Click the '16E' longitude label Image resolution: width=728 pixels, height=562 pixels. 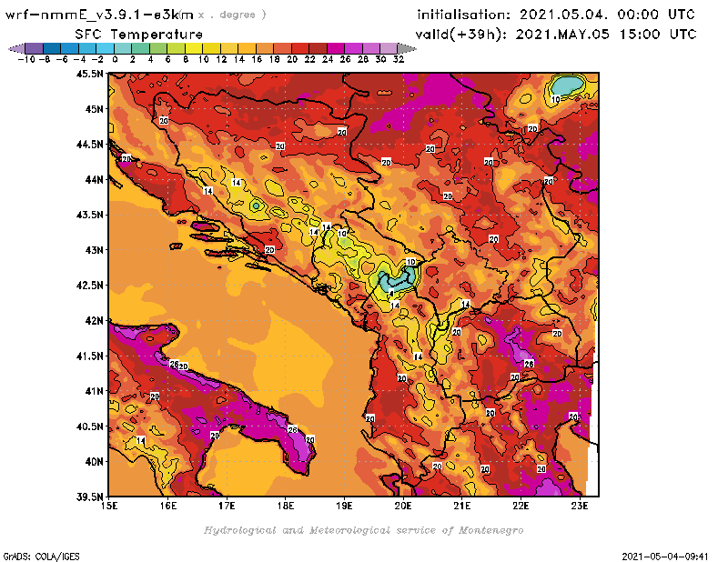pos(168,506)
